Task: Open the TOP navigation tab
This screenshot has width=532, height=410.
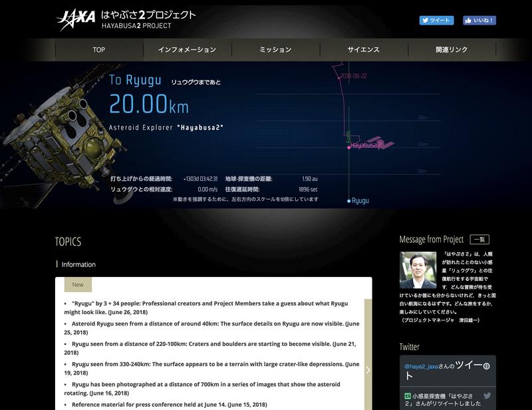Action: [99, 50]
